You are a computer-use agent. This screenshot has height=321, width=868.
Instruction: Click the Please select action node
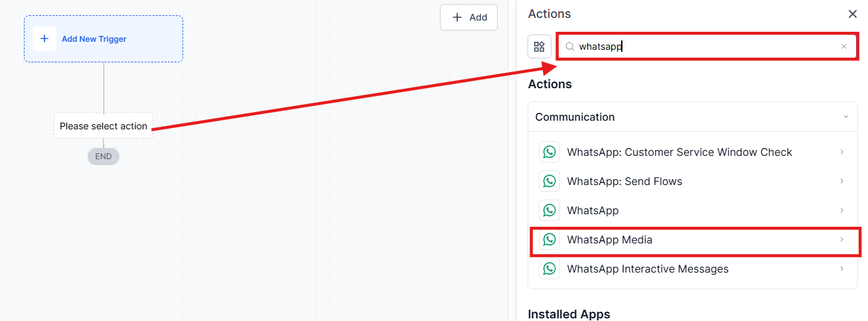104,126
